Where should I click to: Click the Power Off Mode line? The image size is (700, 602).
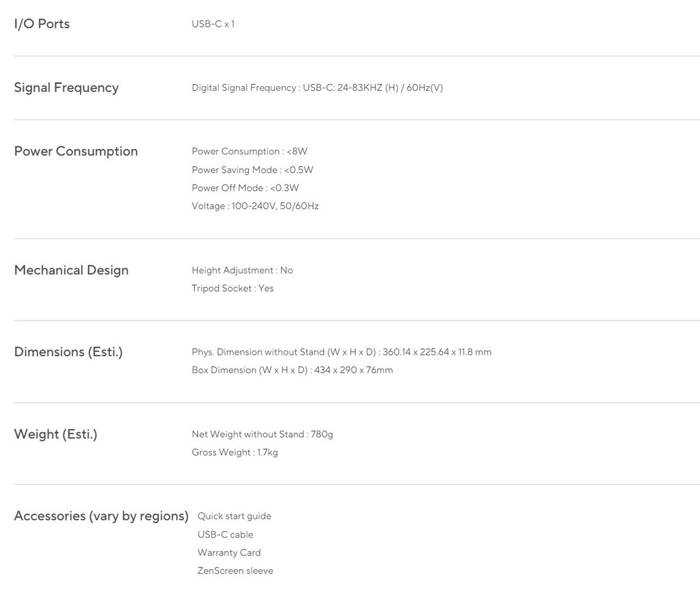(245, 188)
